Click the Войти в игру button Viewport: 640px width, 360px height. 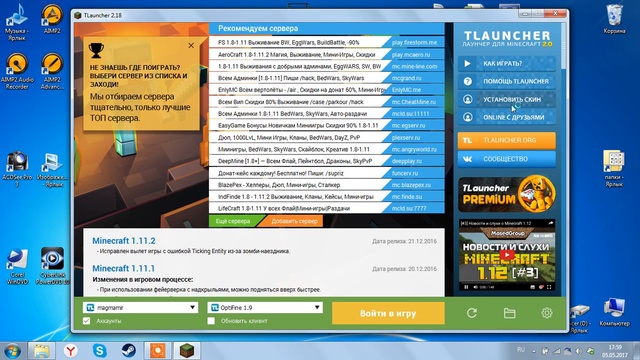click(x=388, y=313)
